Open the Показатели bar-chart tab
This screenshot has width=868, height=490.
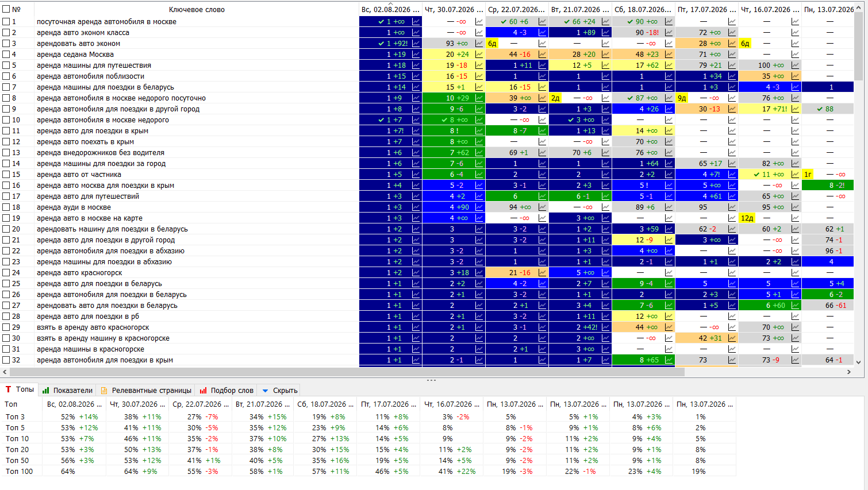(67, 390)
